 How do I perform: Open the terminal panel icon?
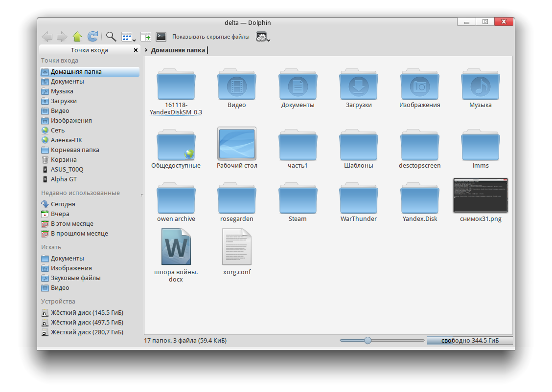click(x=161, y=37)
